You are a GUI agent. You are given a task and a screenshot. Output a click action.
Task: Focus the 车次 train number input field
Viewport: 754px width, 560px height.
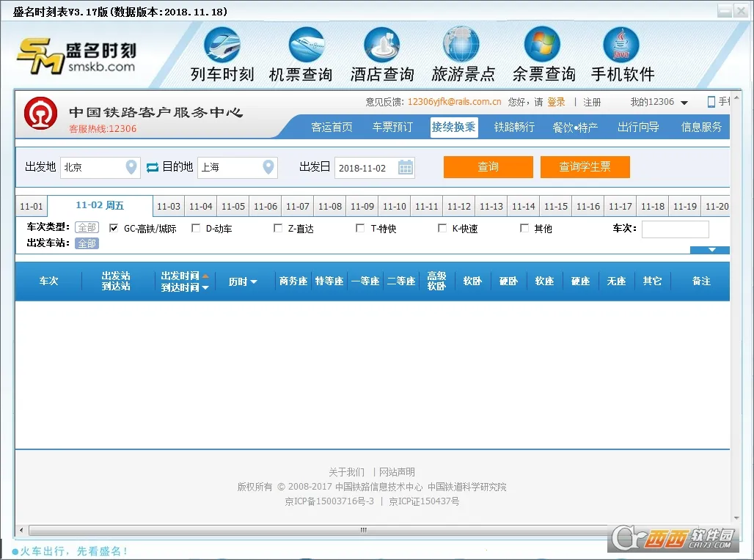coord(675,229)
